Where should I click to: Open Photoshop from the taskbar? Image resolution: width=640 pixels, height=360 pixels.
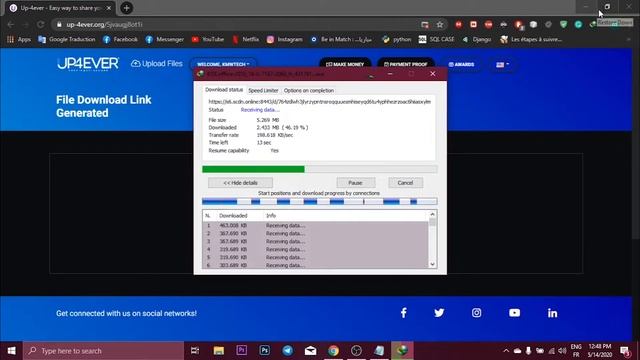(264, 351)
